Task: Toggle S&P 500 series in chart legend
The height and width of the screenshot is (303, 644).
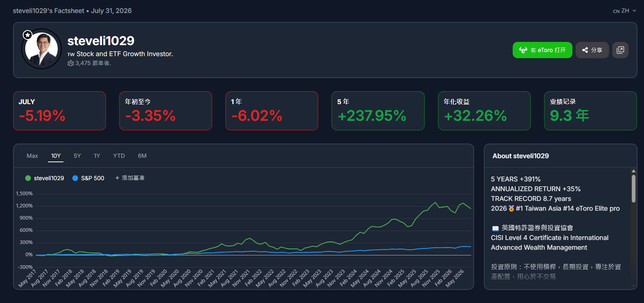Action: click(x=88, y=178)
